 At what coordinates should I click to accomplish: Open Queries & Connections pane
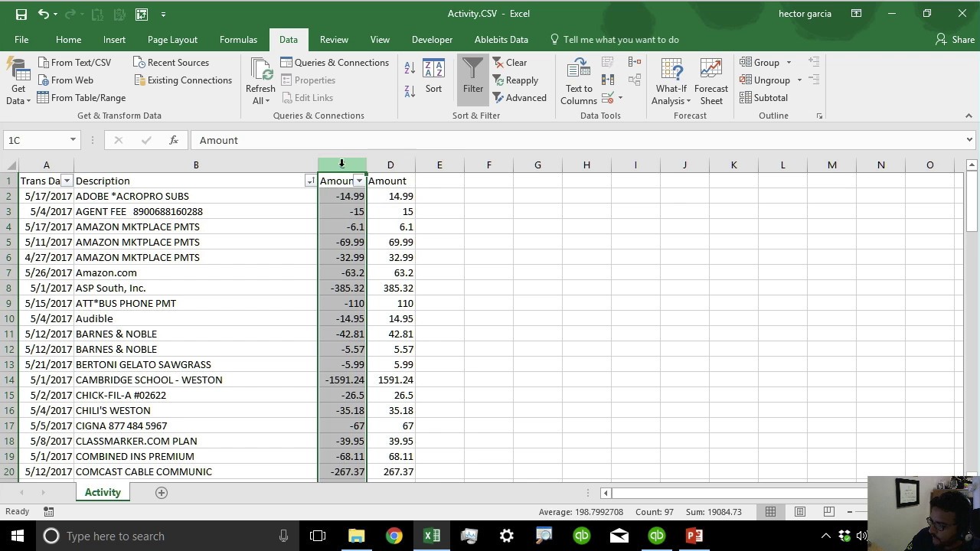tap(335, 63)
